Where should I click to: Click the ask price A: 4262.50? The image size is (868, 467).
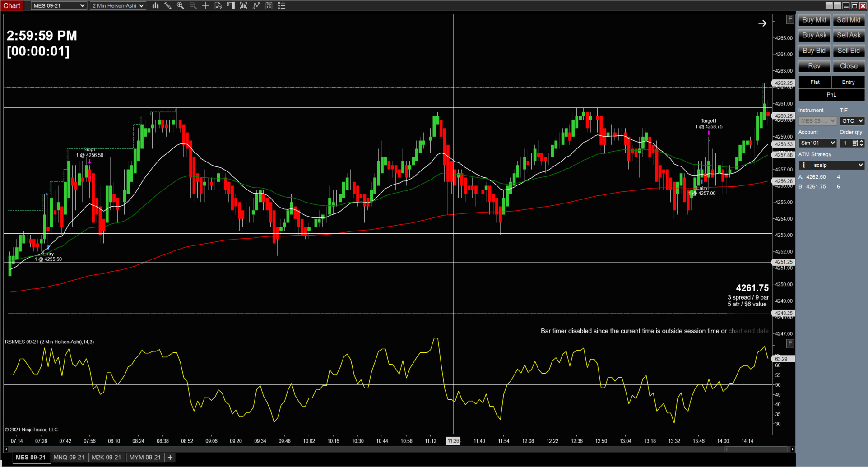coord(812,177)
